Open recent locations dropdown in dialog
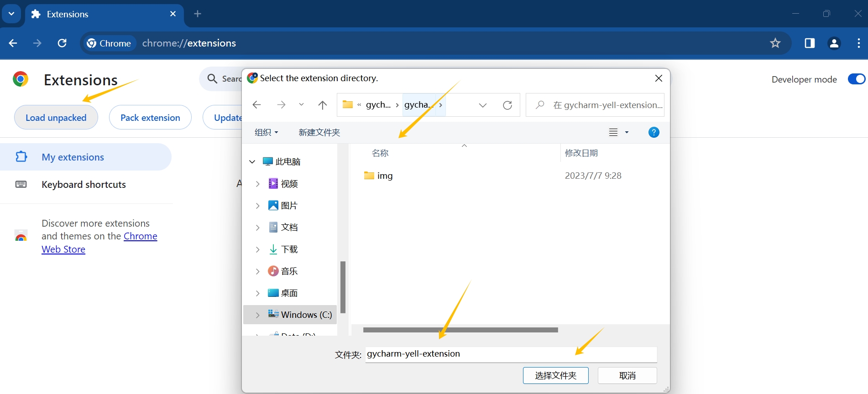 click(301, 105)
